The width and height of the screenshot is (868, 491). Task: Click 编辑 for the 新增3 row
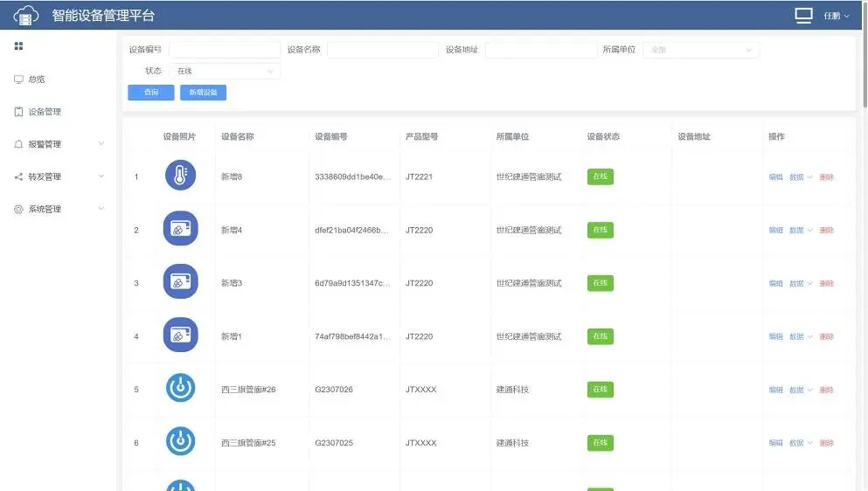(775, 283)
